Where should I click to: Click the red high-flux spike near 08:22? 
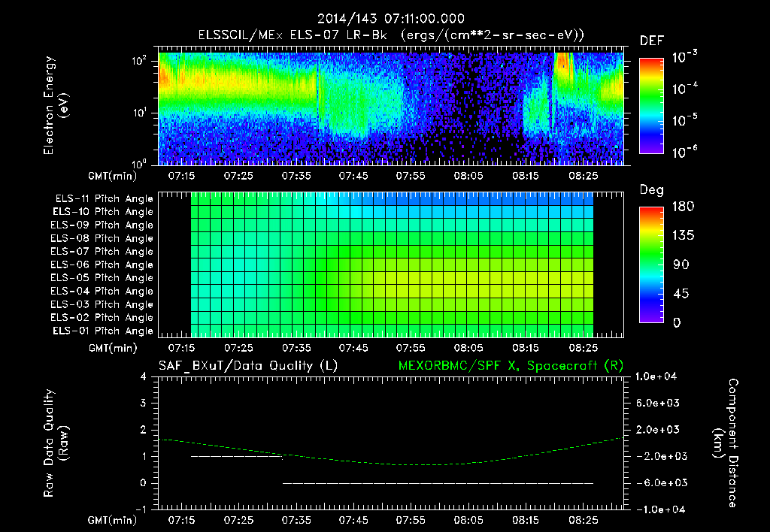(564, 65)
